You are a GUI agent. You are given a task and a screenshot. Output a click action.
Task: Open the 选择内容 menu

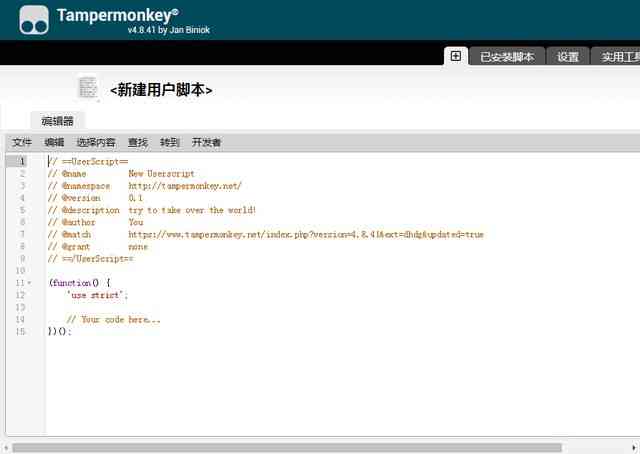96,142
